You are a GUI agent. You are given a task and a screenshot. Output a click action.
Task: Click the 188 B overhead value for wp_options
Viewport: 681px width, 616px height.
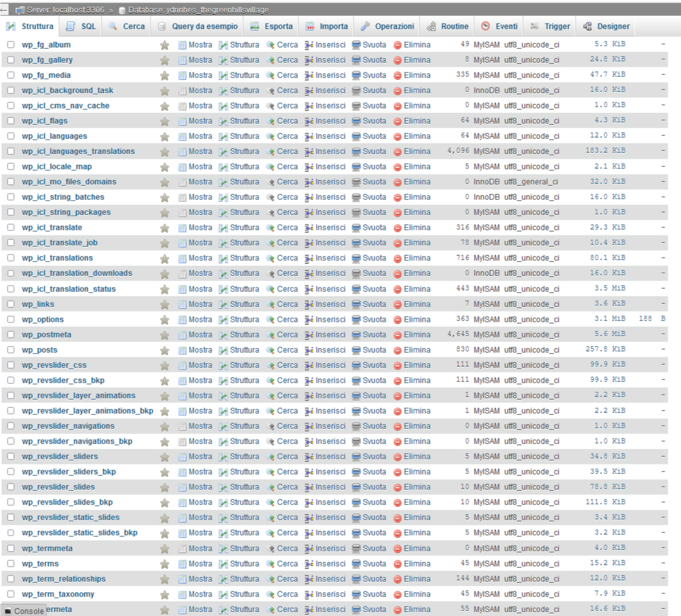(x=652, y=318)
